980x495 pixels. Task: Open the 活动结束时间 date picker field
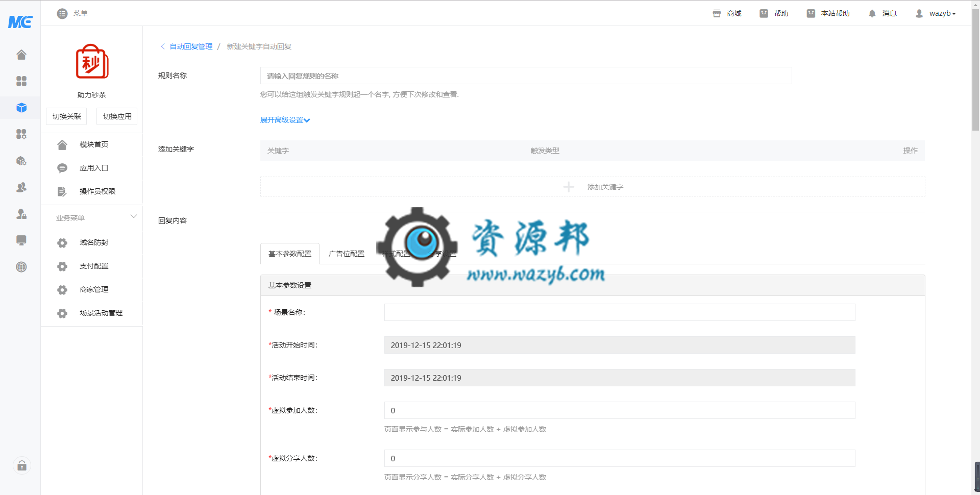coord(620,378)
